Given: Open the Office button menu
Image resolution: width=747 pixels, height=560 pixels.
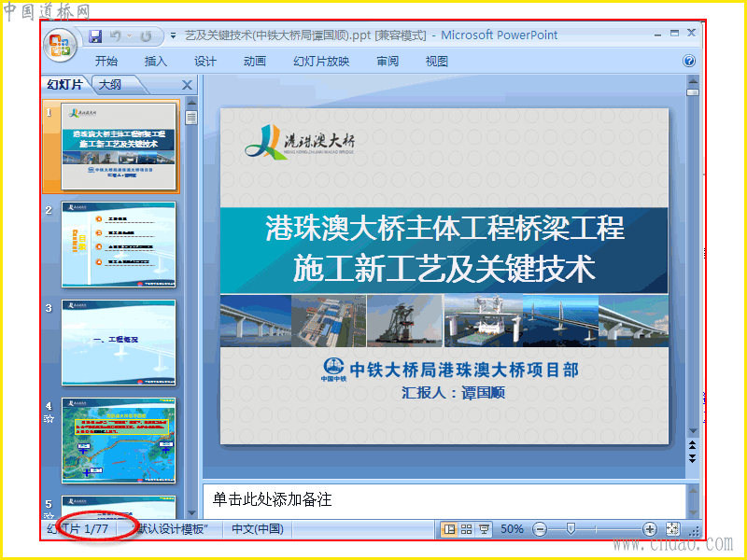Looking at the screenshot, I should point(60,46).
